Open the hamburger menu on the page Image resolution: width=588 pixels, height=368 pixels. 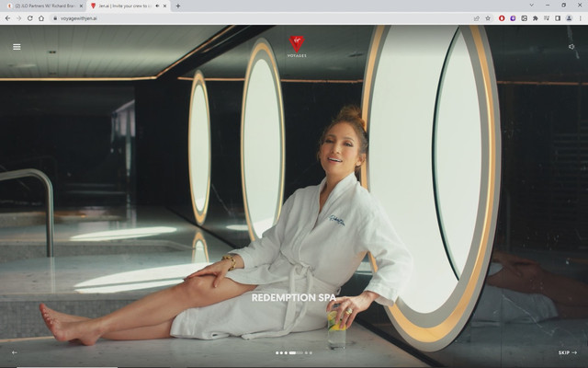coord(17,47)
